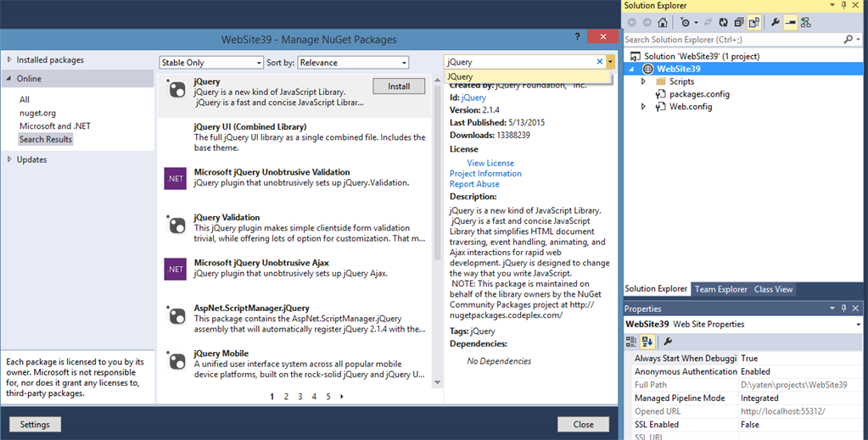Select All under Online sources

pyautogui.click(x=25, y=100)
